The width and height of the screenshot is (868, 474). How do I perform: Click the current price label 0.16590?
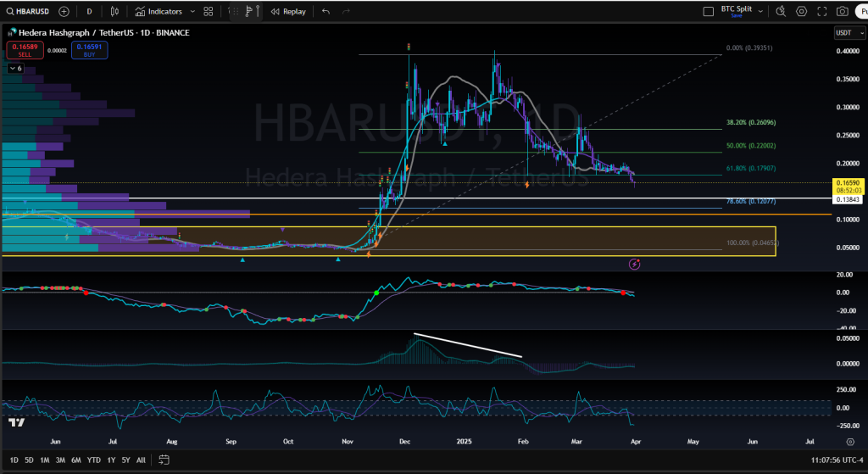pos(848,182)
